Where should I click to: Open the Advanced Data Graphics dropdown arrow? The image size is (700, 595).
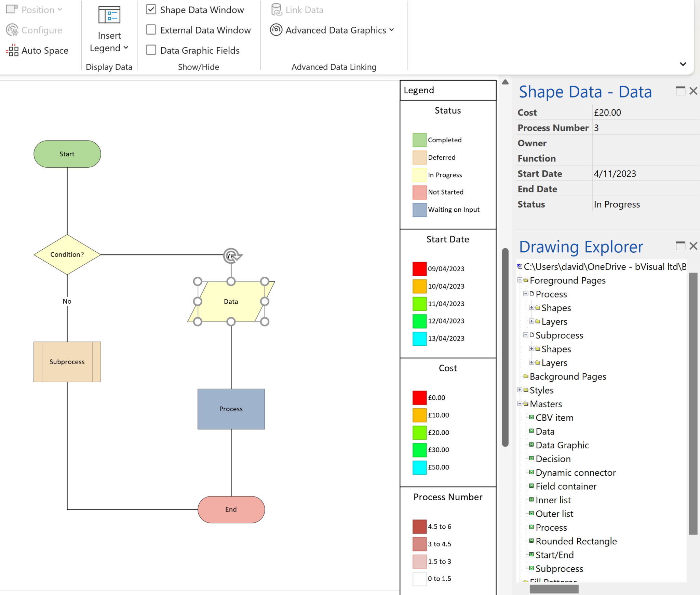coord(392,30)
